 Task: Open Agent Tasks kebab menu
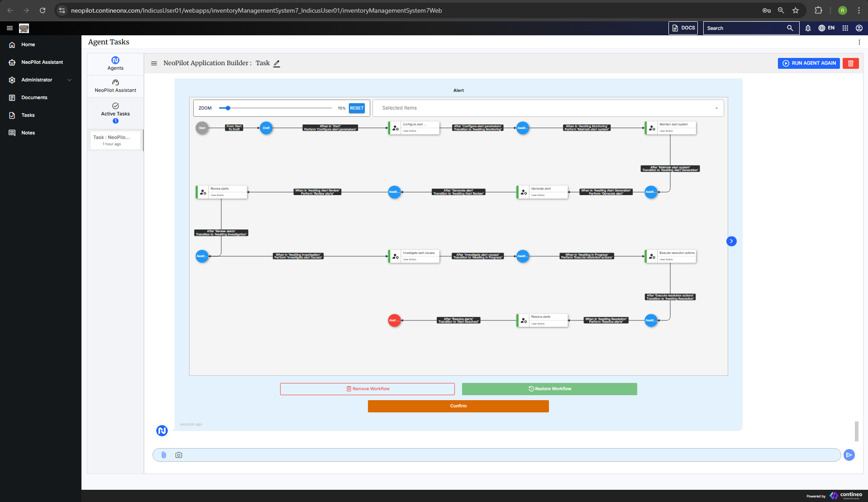859,42
